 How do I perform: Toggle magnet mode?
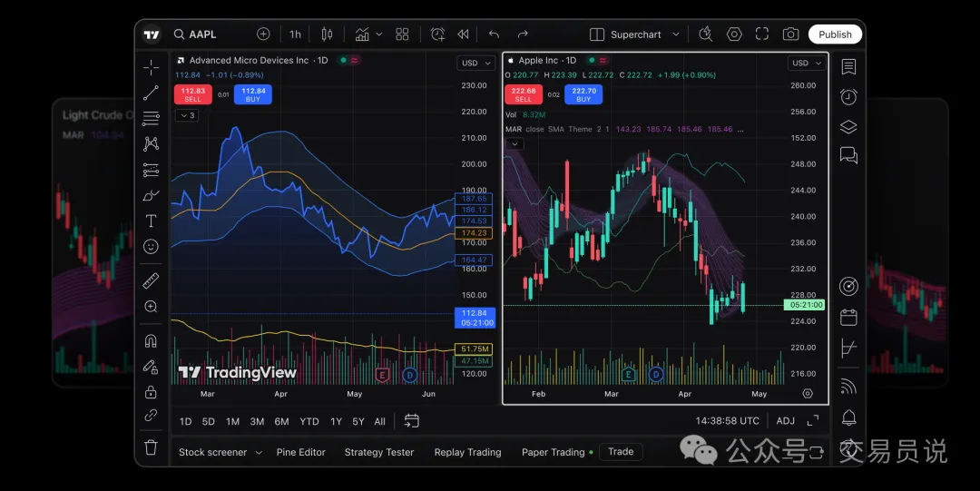151,341
